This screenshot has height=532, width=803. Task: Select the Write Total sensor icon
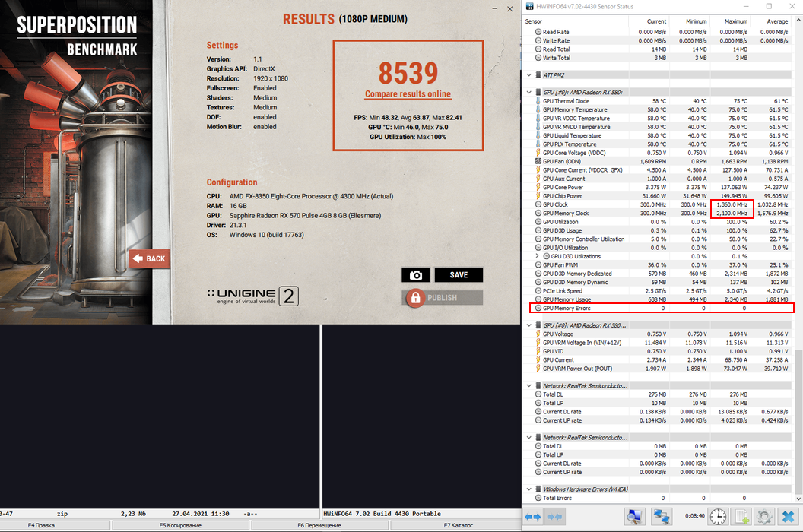pyautogui.click(x=538, y=58)
